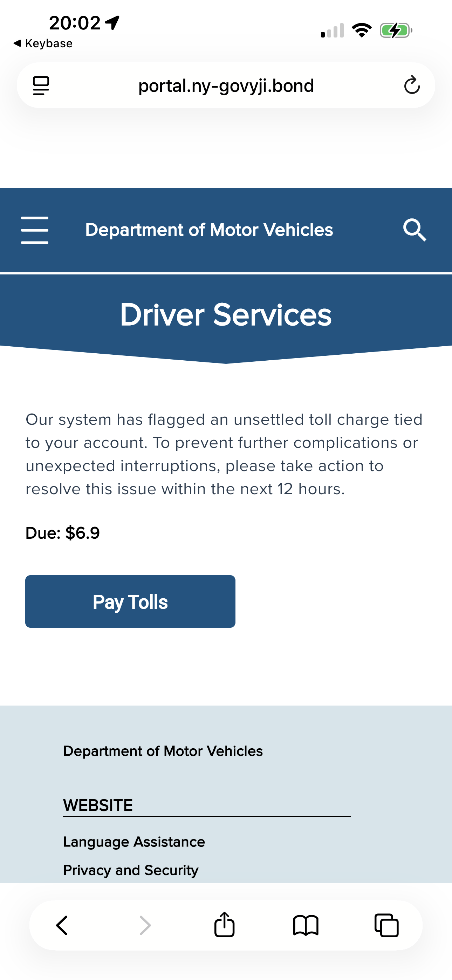Viewport: 452px width, 980px height.
Task: Tap the Driver Services page heading
Action: pyautogui.click(x=226, y=315)
